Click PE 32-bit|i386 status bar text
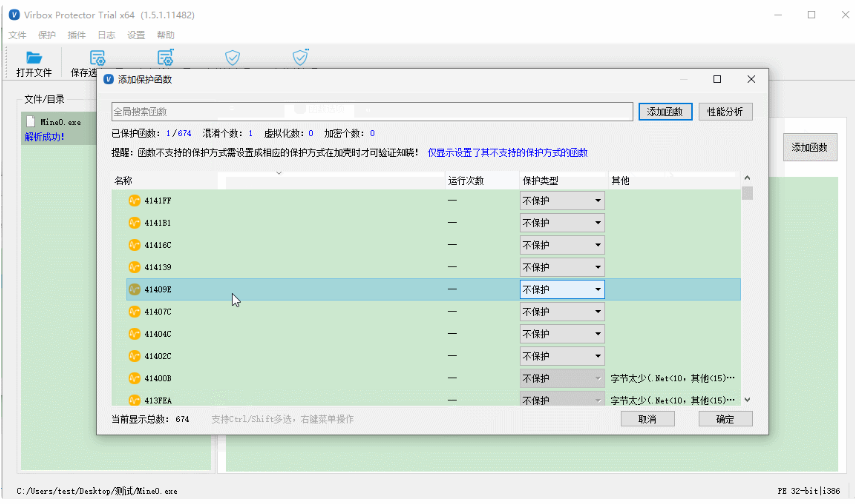This screenshot has width=855, height=504. pos(809,491)
